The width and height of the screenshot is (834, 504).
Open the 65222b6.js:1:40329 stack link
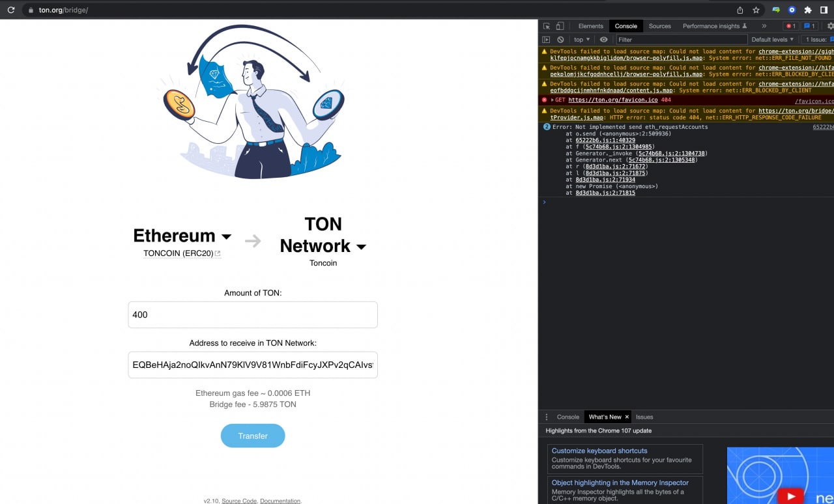pyautogui.click(x=605, y=140)
